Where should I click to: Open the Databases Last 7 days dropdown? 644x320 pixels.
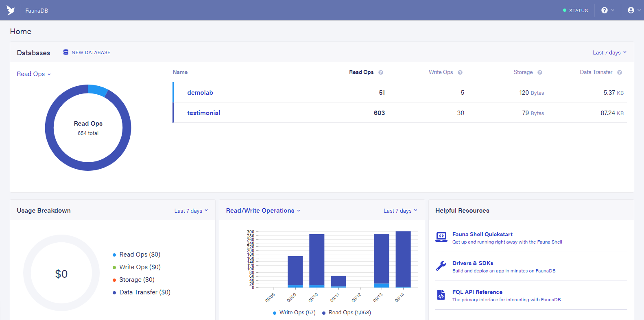(x=609, y=52)
